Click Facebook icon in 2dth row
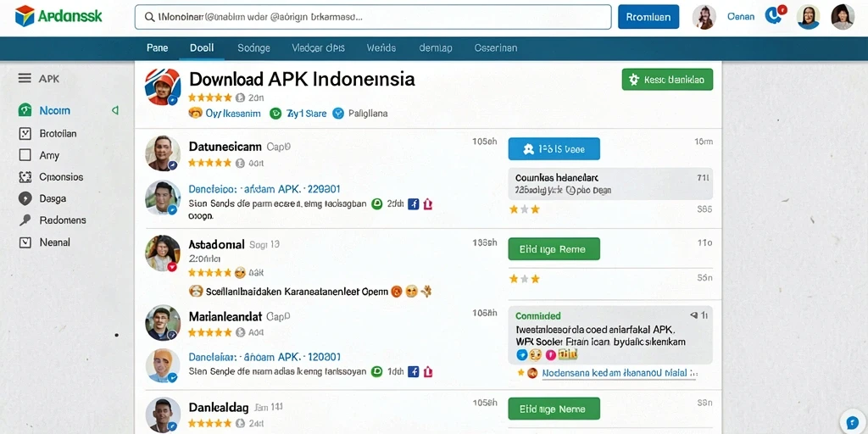This screenshot has width=868, height=434. tap(413, 203)
